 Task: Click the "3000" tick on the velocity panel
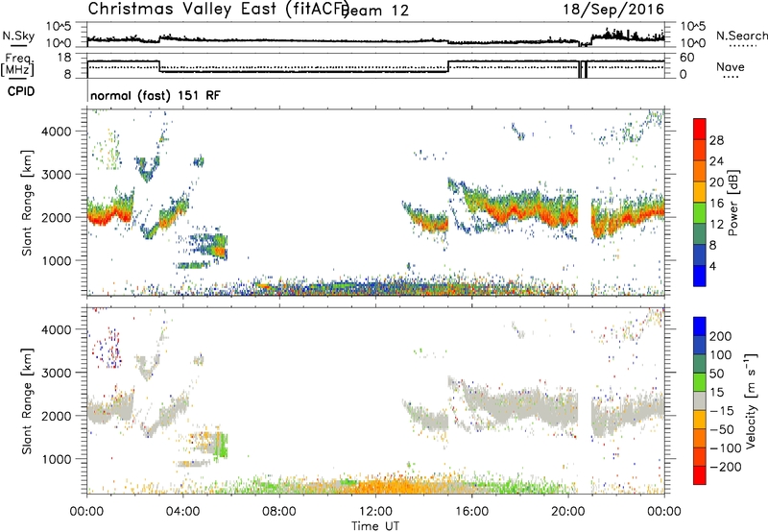pos(56,373)
